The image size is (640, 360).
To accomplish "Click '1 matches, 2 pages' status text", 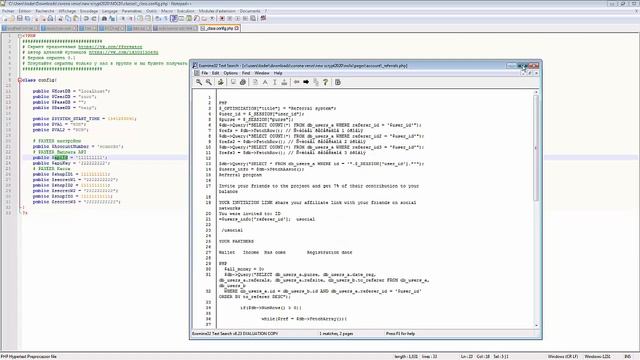I will click(336, 333).
